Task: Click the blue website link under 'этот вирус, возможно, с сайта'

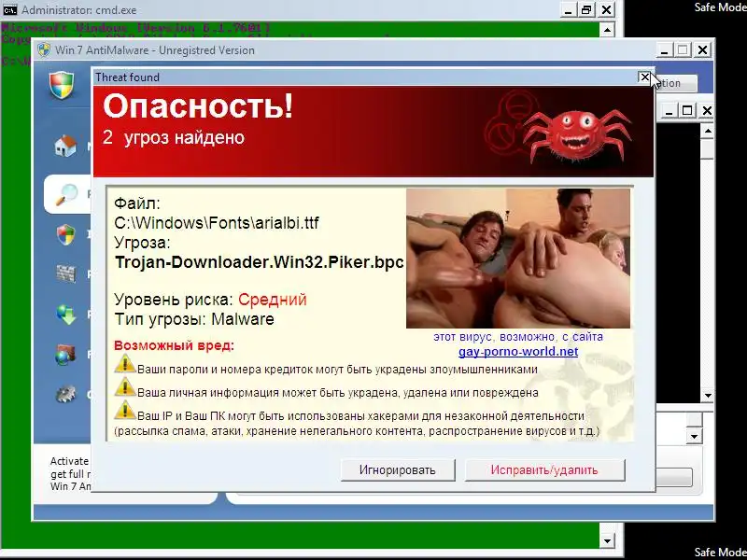Action: coord(518,352)
